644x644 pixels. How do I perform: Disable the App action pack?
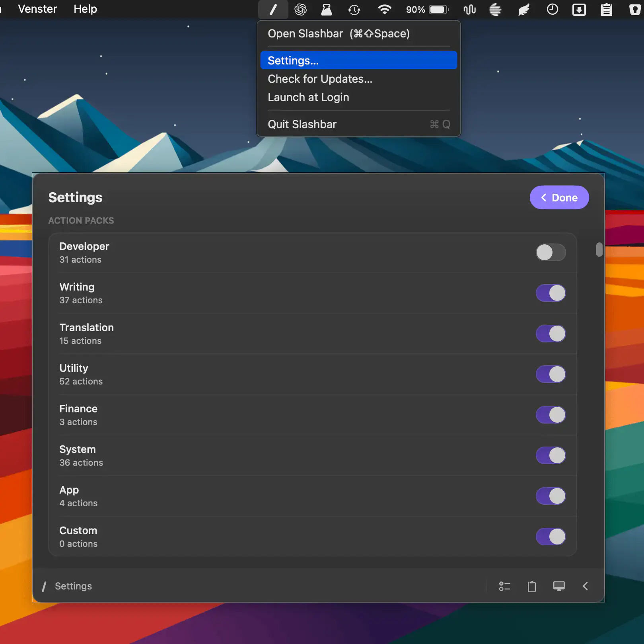(551, 496)
